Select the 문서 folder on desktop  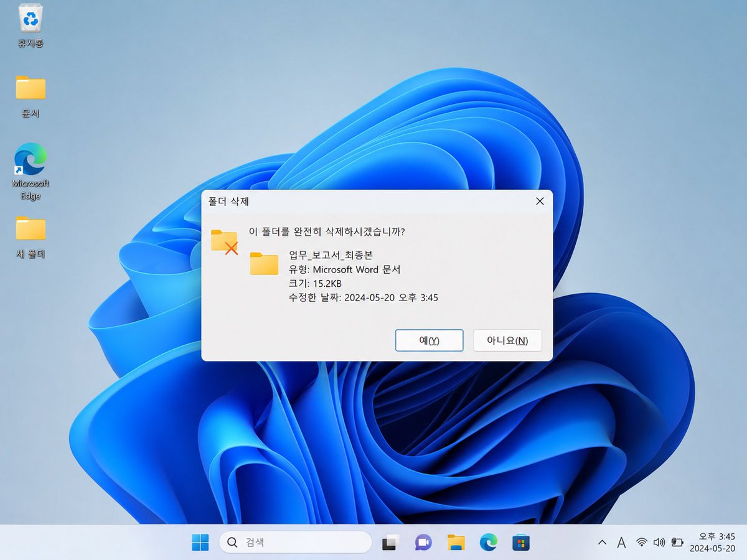pos(31,96)
